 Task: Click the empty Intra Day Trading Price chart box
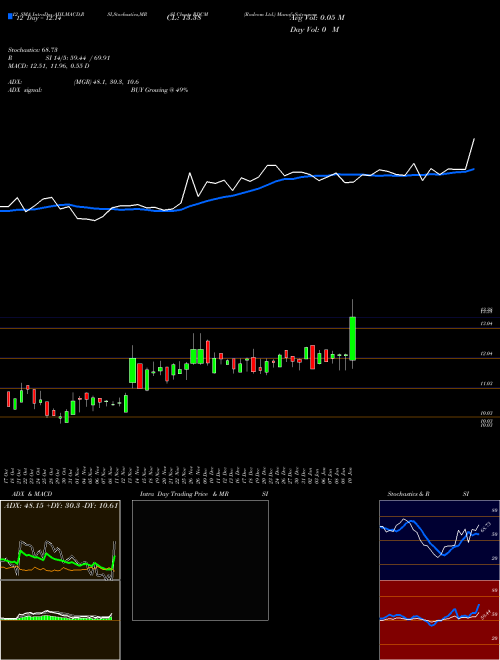(200, 560)
